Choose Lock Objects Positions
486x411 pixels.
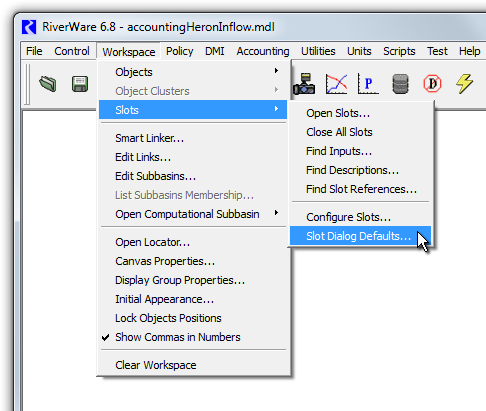coord(193,318)
